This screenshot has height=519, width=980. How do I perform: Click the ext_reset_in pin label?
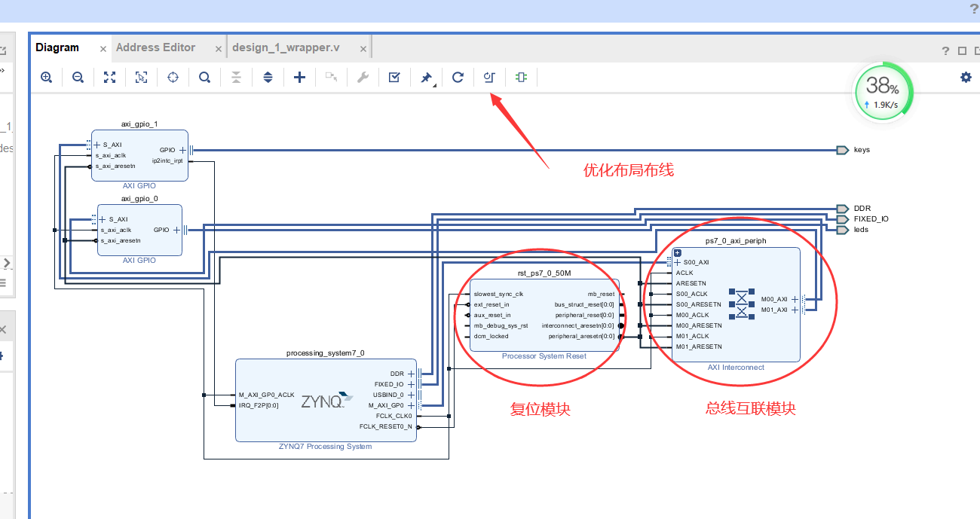coord(492,304)
